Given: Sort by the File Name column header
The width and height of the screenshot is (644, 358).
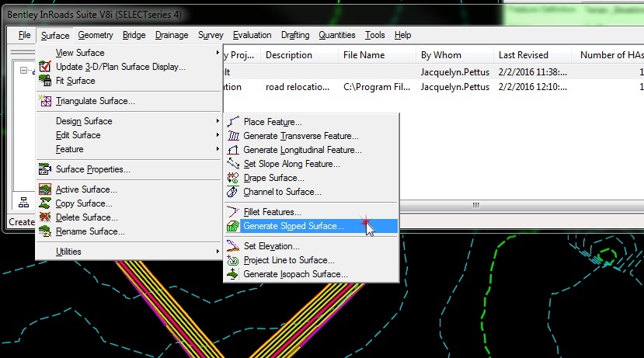Looking at the screenshot, I should coord(377,55).
